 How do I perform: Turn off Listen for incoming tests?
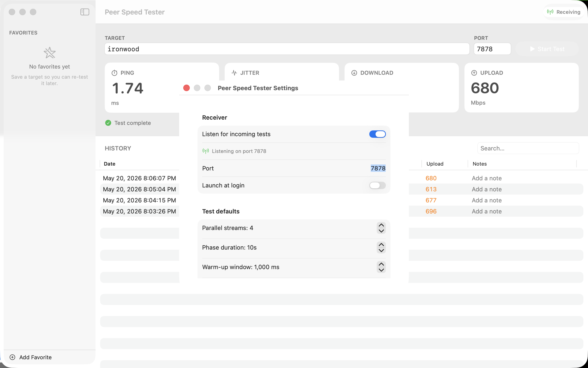tap(377, 134)
